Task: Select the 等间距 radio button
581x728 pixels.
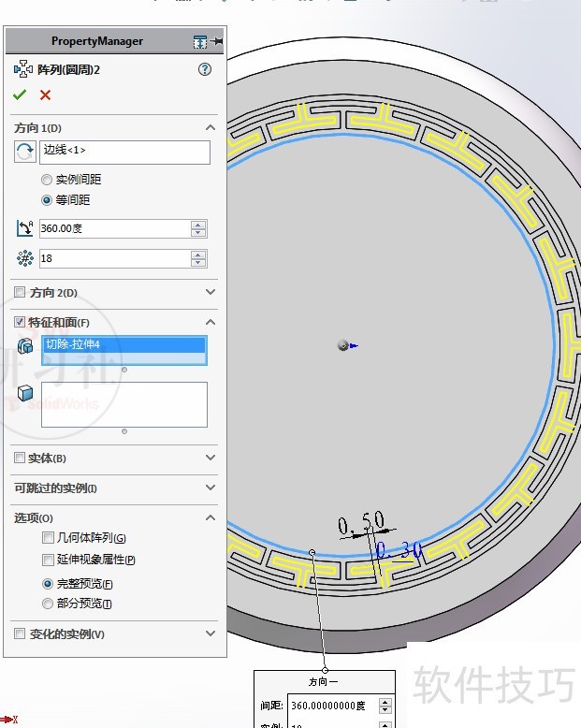Action: tap(47, 200)
